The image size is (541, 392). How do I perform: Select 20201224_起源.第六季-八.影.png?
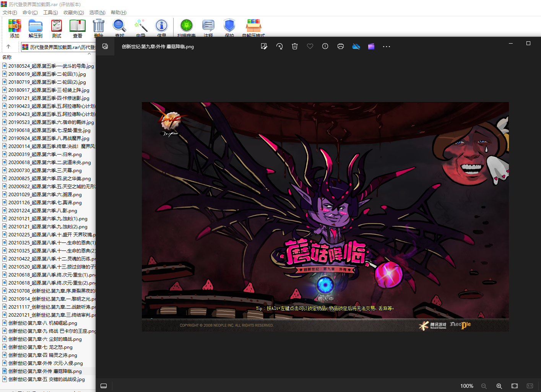(40, 211)
